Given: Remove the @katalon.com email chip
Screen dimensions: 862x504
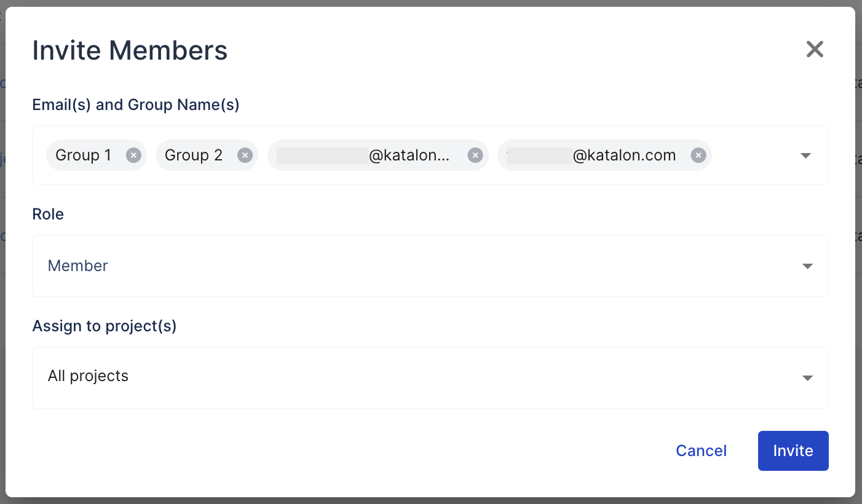Looking at the screenshot, I should pyautogui.click(x=697, y=156).
